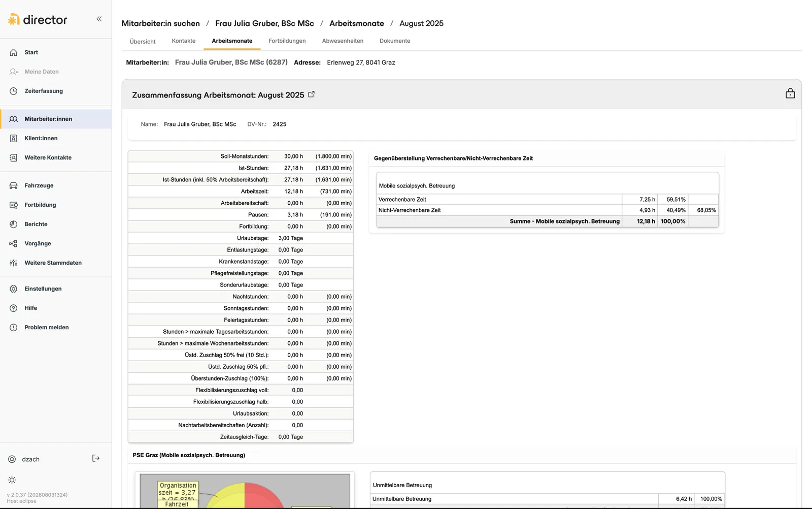
Task: Click the director logo icon
Action: point(14,19)
